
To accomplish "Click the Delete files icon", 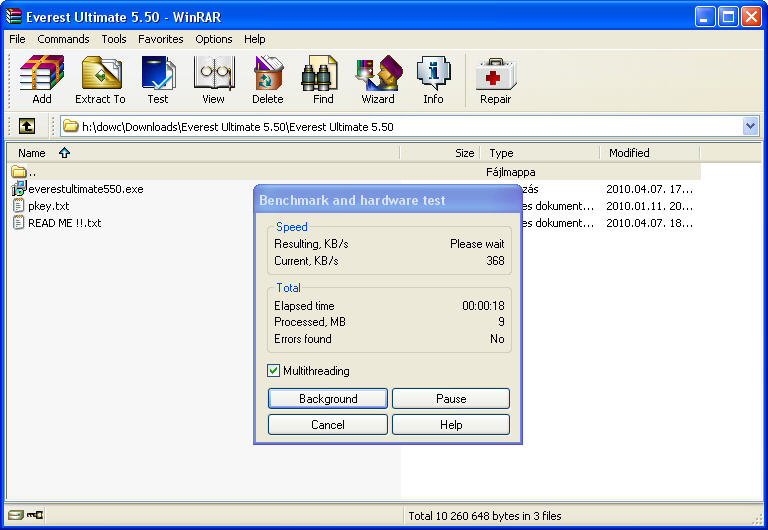I will click(268, 73).
